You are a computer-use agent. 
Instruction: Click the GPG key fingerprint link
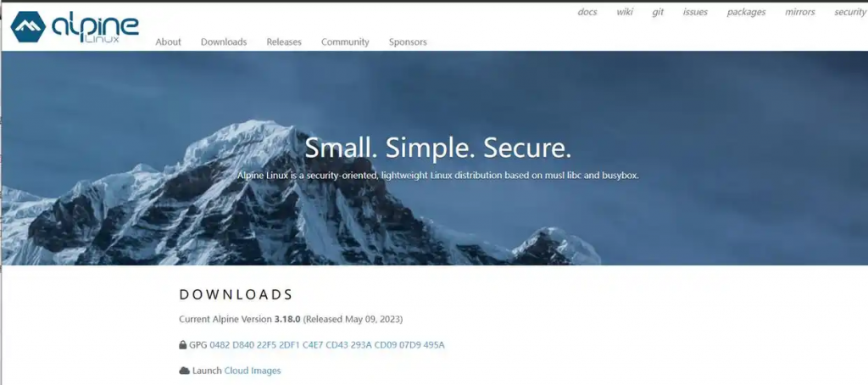tap(326, 345)
